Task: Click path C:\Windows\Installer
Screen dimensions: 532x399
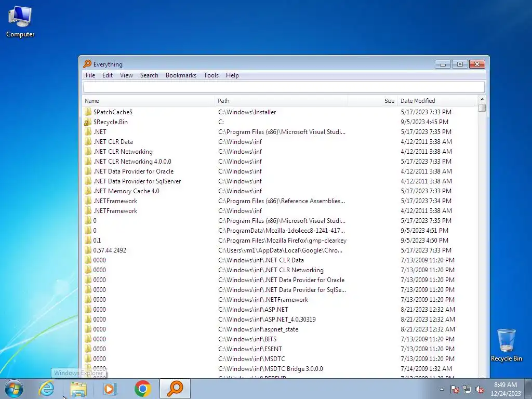Action: tap(247, 112)
